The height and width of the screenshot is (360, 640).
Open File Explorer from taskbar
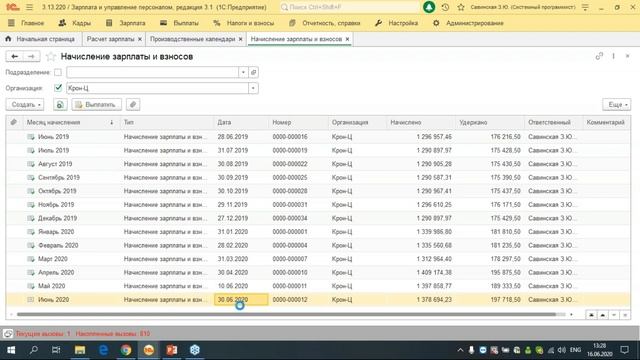tap(80, 350)
